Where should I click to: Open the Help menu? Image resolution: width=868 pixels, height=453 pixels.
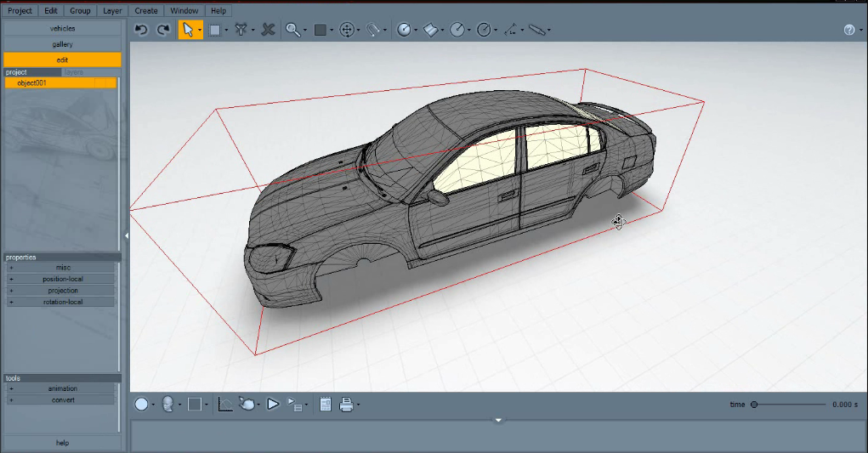point(218,10)
